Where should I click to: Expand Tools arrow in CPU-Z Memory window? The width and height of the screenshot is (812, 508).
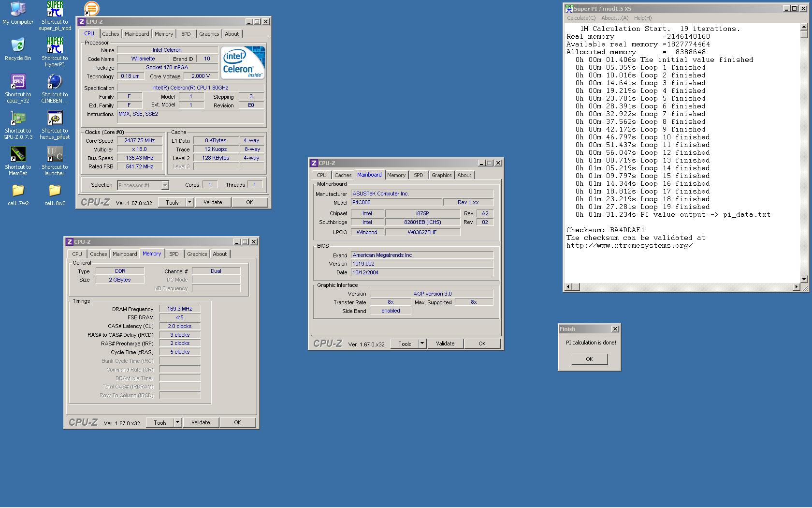click(177, 422)
